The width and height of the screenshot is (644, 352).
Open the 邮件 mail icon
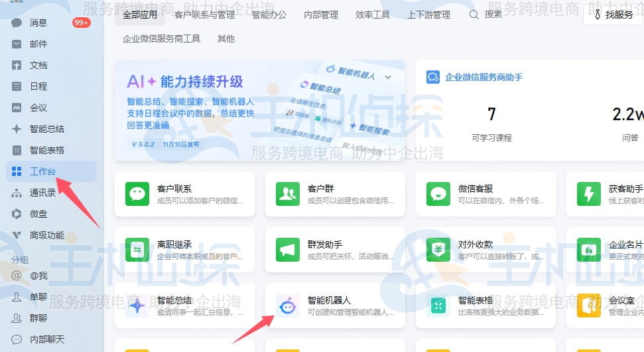pyautogui.click(x=17, y=44)
